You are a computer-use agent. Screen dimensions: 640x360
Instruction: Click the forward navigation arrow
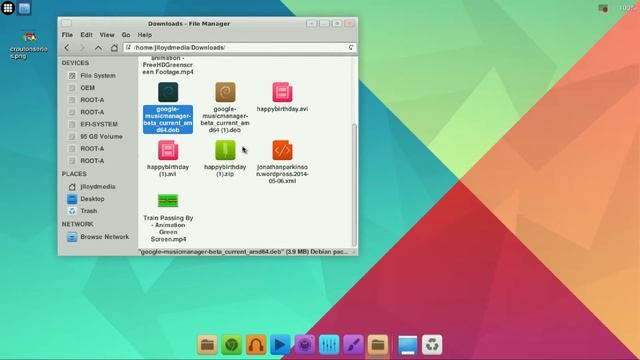point(82,48)
